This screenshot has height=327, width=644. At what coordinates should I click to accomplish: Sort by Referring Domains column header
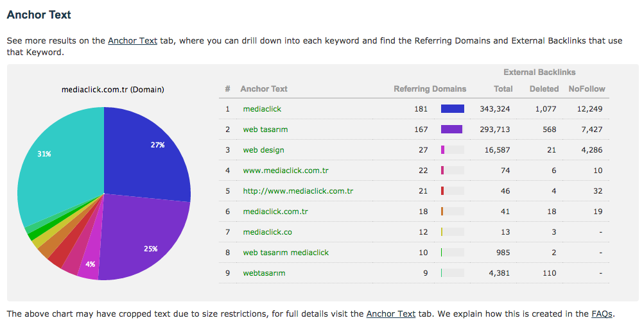click(x=430, y=89)
